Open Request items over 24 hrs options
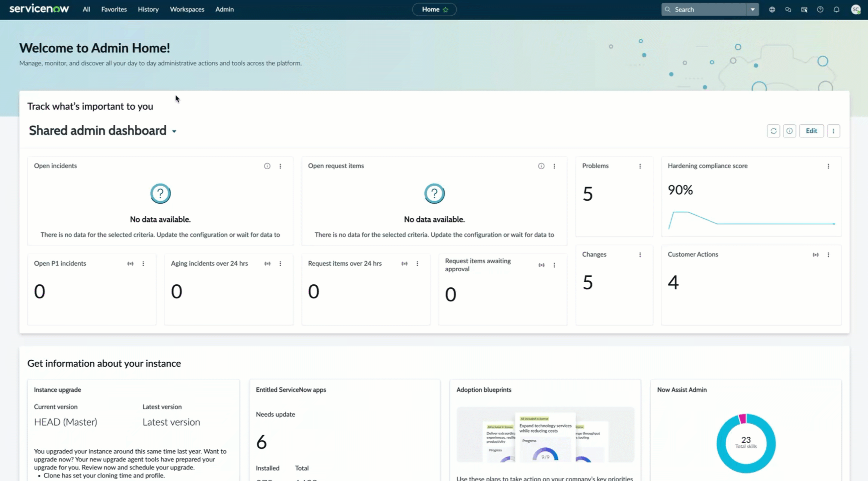The width and height of the screenshot is (868, 481). (x=417, y=264)
